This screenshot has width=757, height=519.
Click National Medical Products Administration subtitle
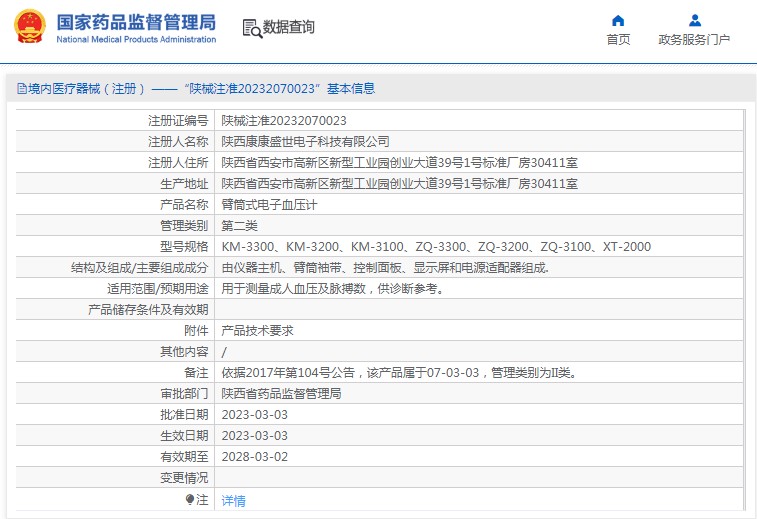tap(136, 40)
